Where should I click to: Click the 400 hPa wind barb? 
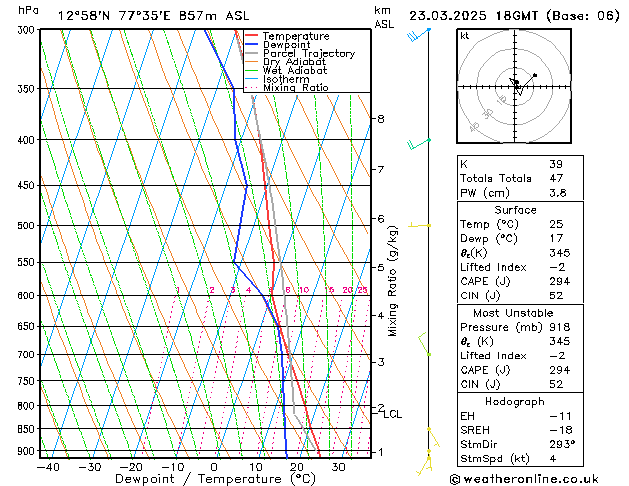(419, 144)
